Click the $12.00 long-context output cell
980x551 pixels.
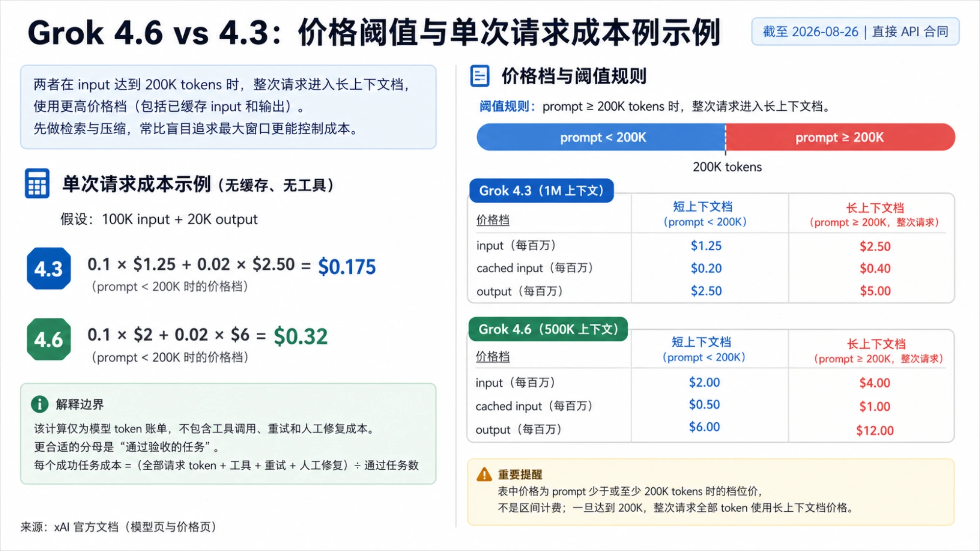coord(875,431)
